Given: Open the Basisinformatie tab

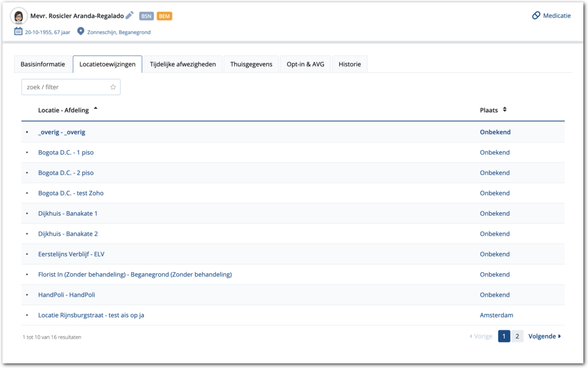Looking at the screenshot, I should tap(42, 64).
